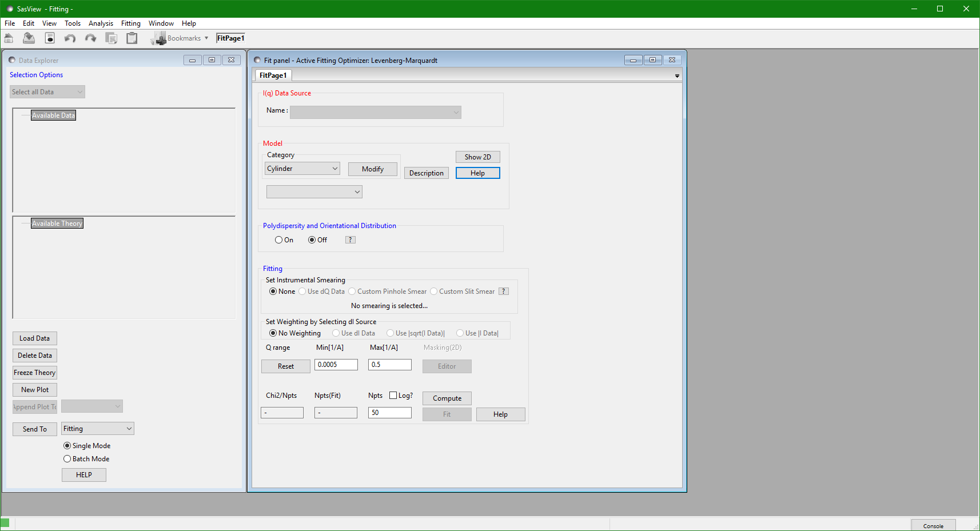The image size is (980, 531).
Task: Click the Description button
Action: 427,173
